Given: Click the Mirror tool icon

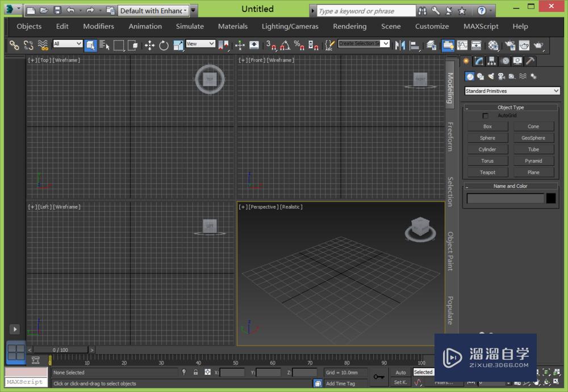Looking at the screenshot, I should pos(400,45).
